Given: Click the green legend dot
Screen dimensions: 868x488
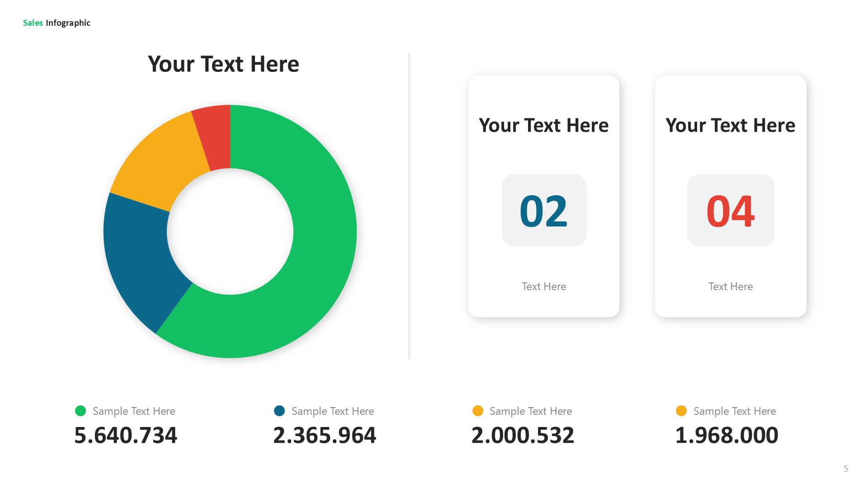Looking at the screenshot, I should coord(80,411).
